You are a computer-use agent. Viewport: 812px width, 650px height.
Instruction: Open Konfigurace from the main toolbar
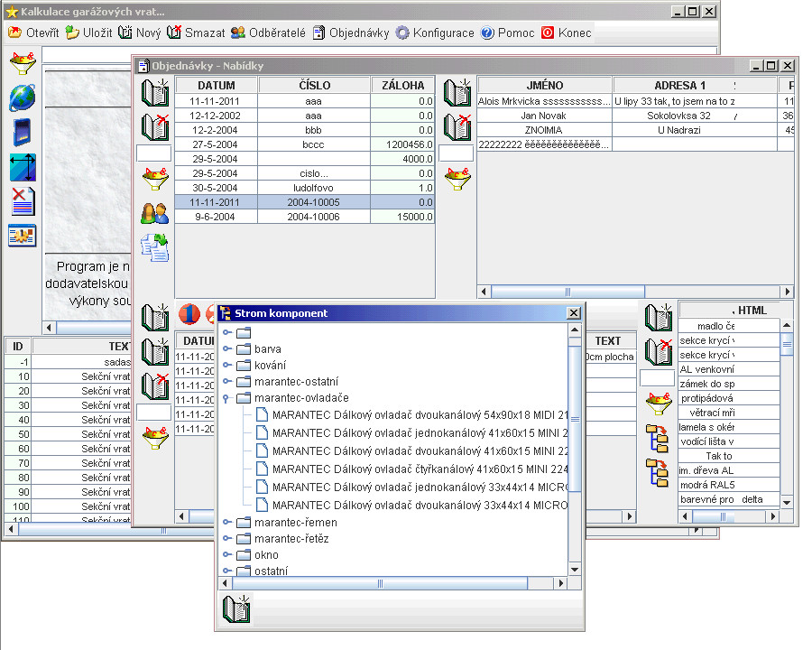pyautogui.click(x=435, y=32)
